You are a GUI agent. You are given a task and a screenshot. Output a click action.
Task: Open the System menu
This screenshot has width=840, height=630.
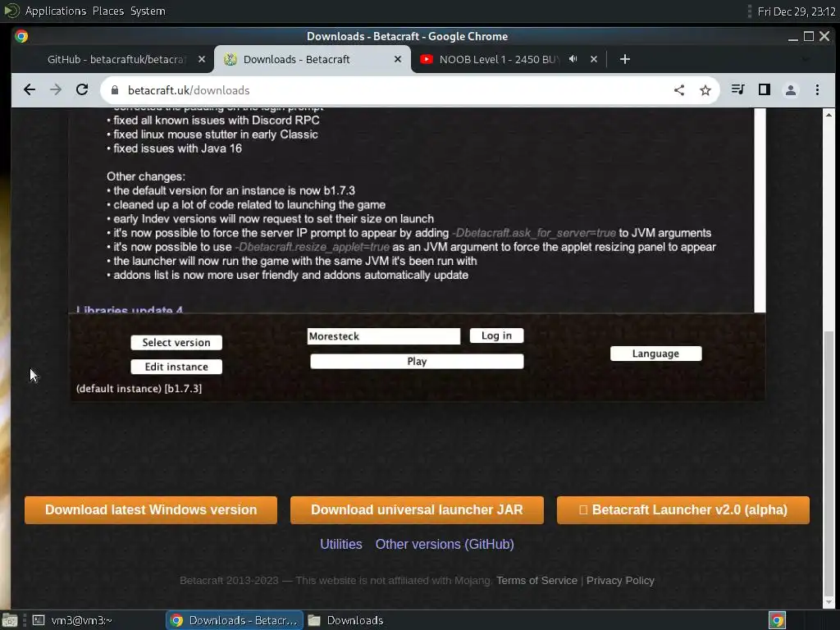pyautogui.click(x=148, y=11)
